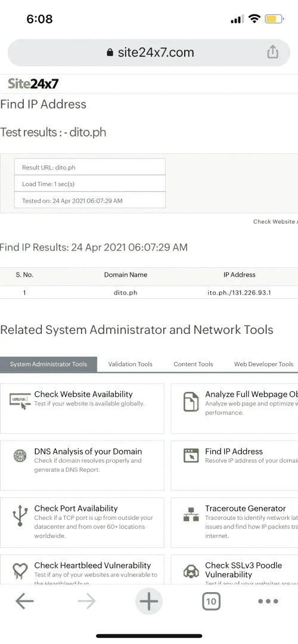Tap the battery status icon

coord(274,19)
